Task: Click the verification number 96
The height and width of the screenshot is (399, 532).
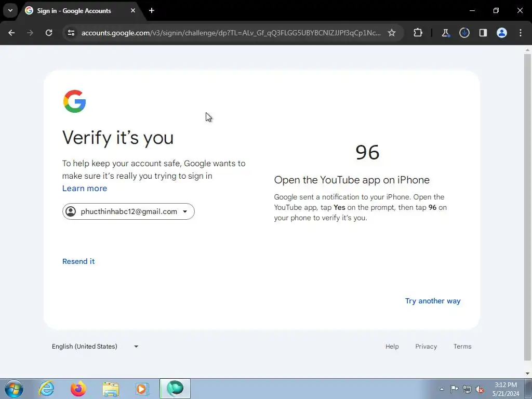Action: tap(367, 152)
